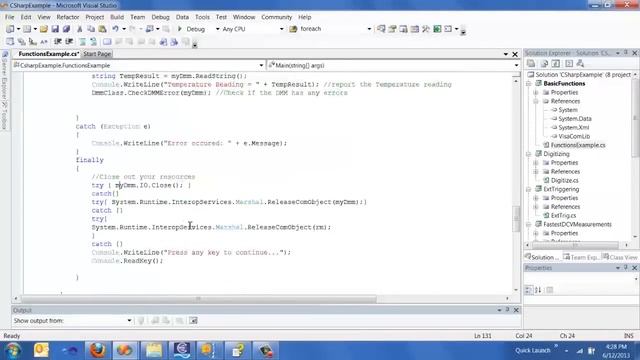Switch to the Class View tab

click(x=620, y=257)
